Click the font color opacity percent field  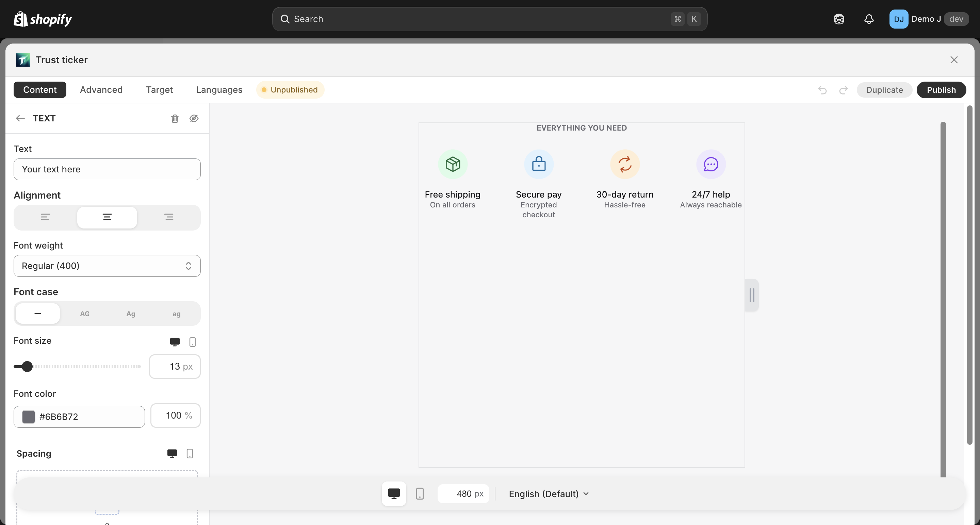coord(175,416)
